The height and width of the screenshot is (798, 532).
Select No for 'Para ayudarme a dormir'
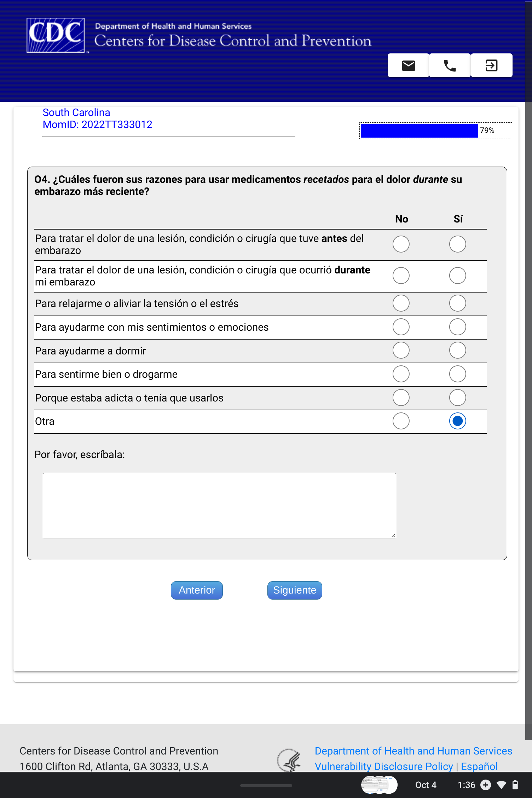pos(401,351)
